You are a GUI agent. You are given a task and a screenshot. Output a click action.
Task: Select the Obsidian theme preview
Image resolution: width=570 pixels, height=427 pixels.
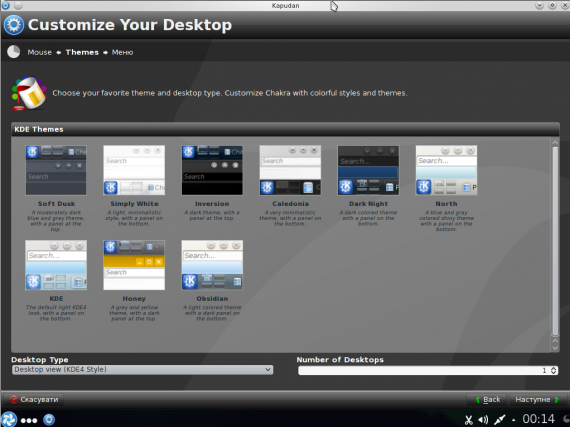[x=212, y=265]
